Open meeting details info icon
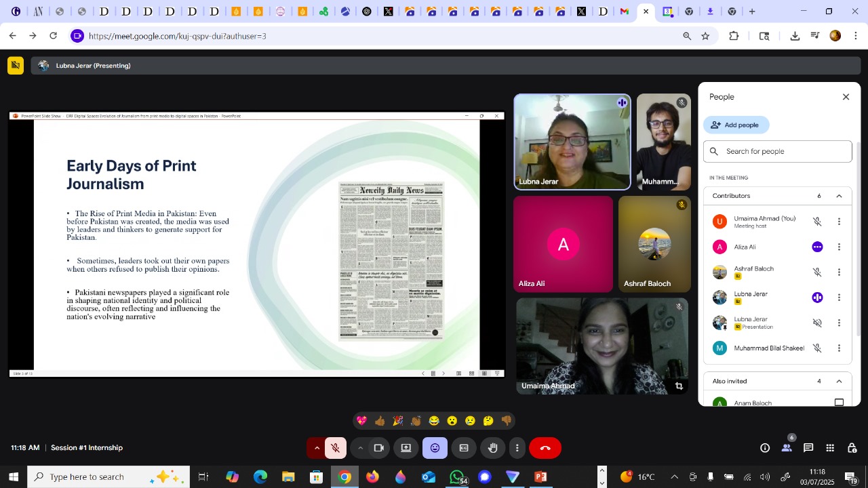868x488 pixels. coord(765,448)
